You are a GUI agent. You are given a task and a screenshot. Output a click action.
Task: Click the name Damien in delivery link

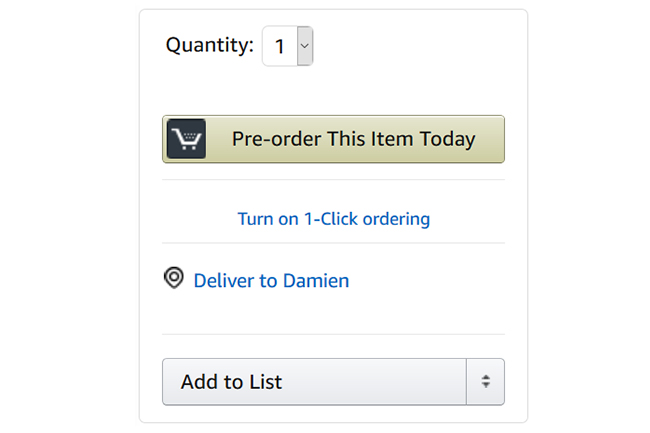pyautogui.click(x=316, y=280)
